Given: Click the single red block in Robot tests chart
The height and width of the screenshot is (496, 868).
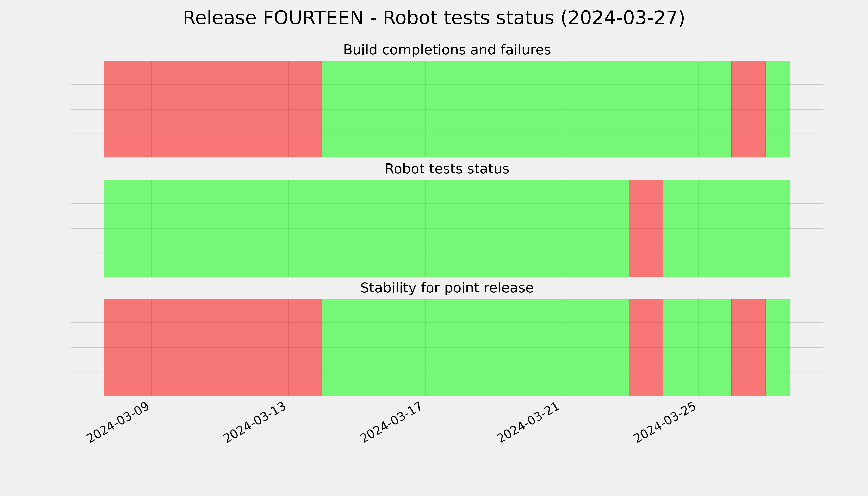Looking at the screenshot, I should (x=646, y=228).
